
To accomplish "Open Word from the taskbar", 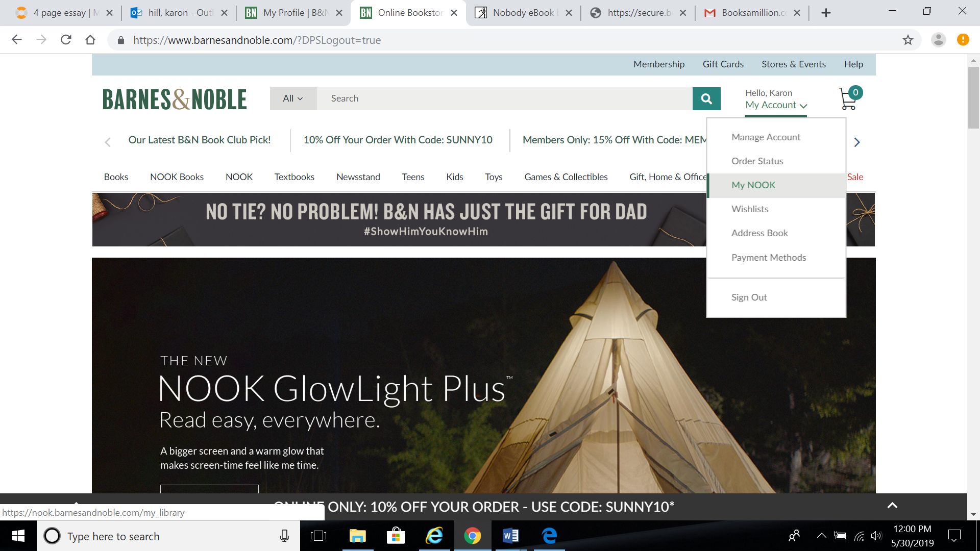I will coord(511,536).
